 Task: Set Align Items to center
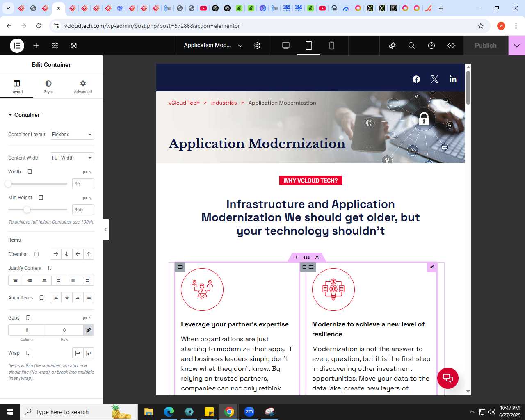coord(67,298)
